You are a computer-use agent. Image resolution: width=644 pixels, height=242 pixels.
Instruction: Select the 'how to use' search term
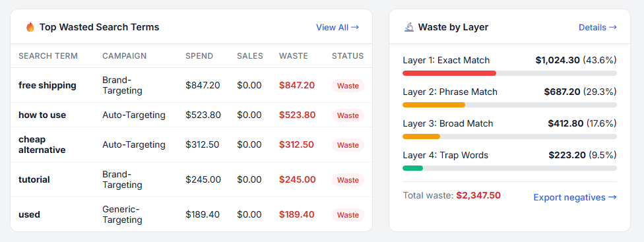pos(42,115)
